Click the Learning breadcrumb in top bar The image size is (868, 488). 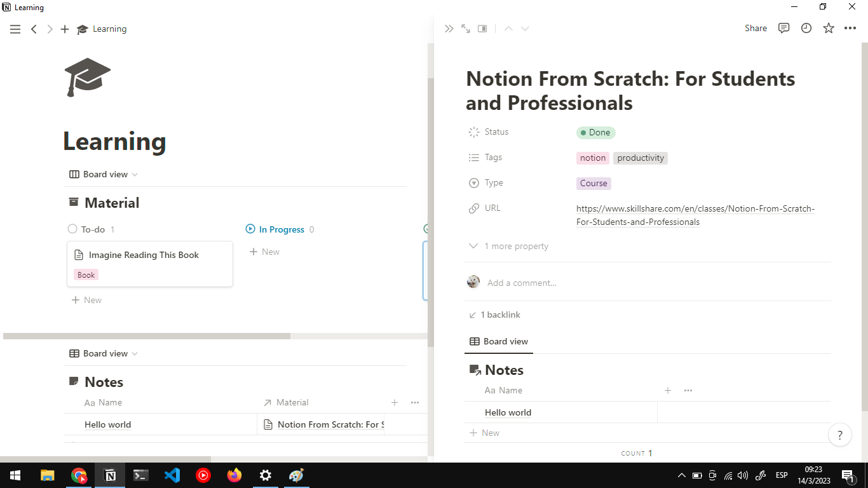coord(102,29)
